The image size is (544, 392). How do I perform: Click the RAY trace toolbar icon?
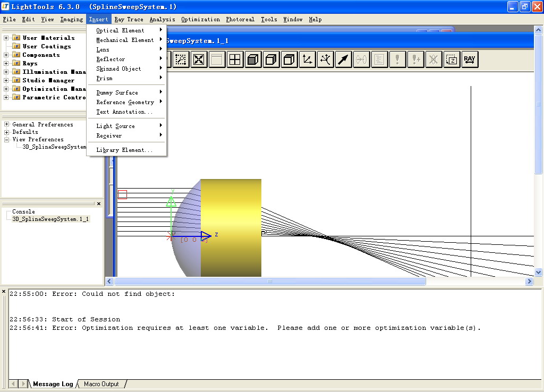470,59
